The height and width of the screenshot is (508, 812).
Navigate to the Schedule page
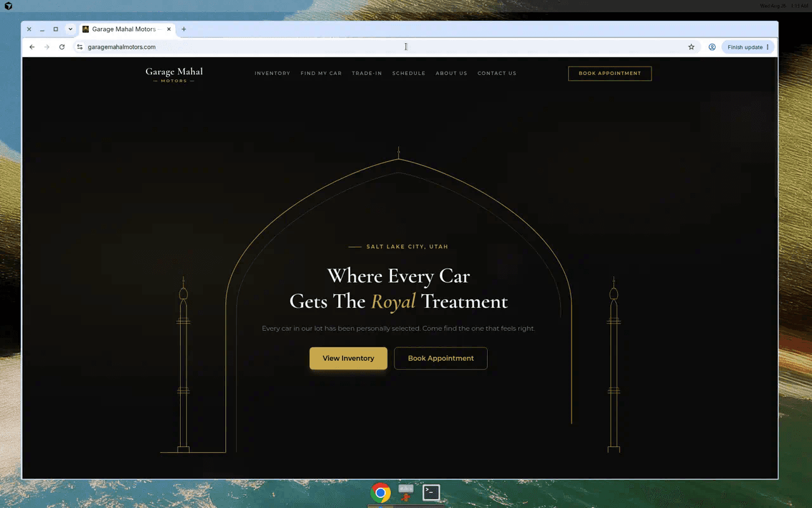coord(409,73)
